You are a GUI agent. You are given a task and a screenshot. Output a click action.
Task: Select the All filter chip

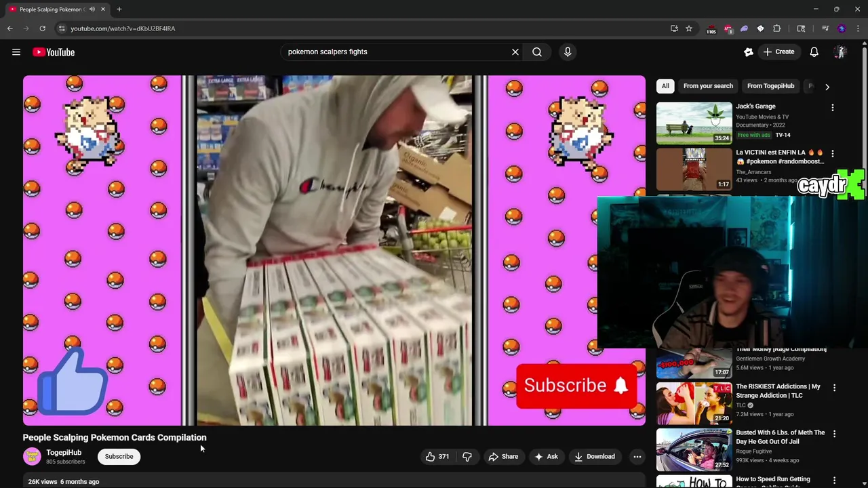[665, 86]
